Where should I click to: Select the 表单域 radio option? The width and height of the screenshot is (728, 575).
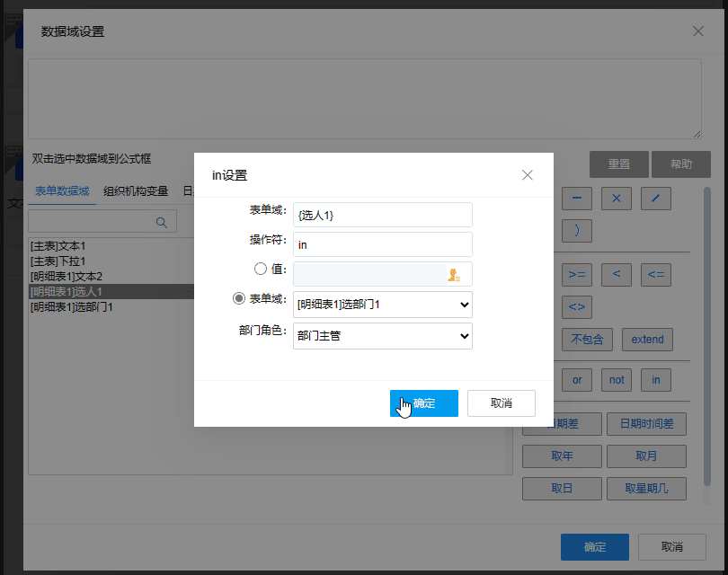(x=239, y=298)
